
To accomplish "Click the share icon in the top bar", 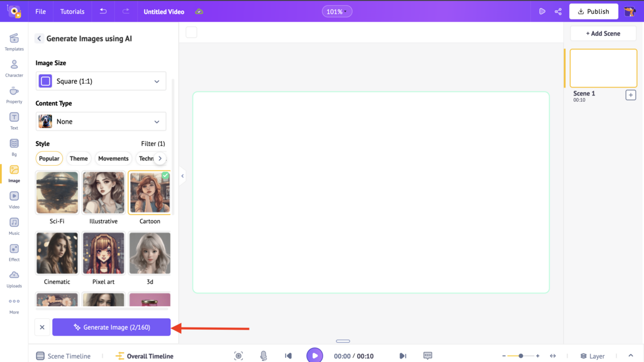I will click(x=558, y=11).
